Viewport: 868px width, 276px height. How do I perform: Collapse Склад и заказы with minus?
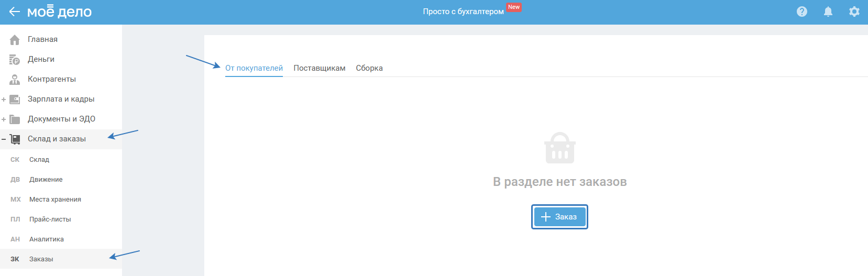(x=4, y=139)
